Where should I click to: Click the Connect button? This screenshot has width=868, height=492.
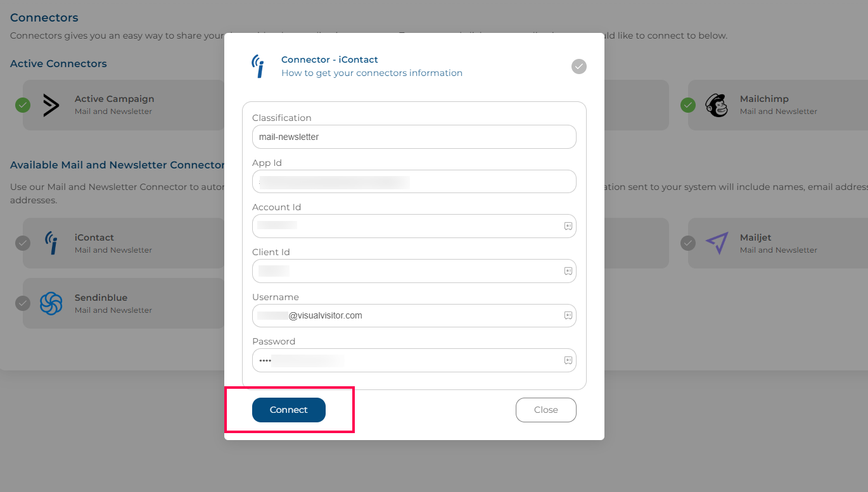coord(289,410)
